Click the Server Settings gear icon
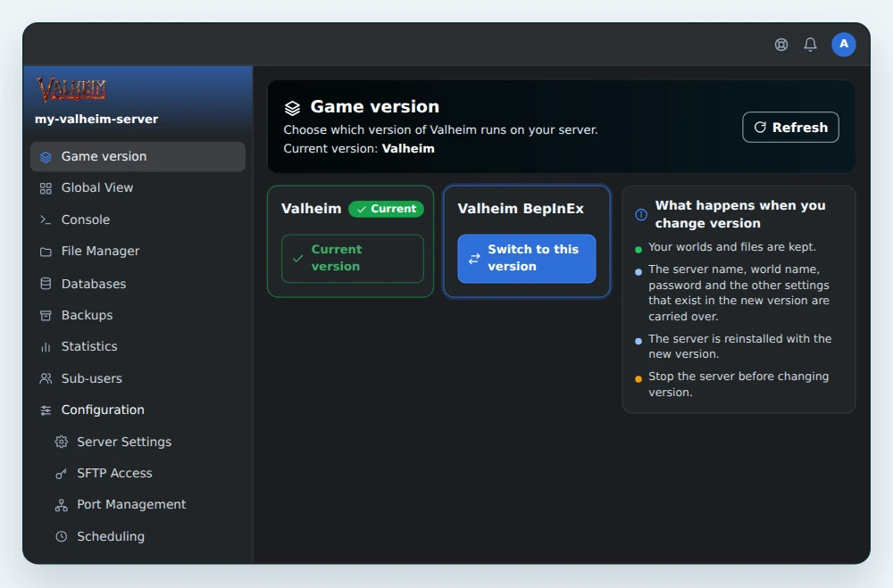This screenshot has width=893, height=588. (62, 442)
